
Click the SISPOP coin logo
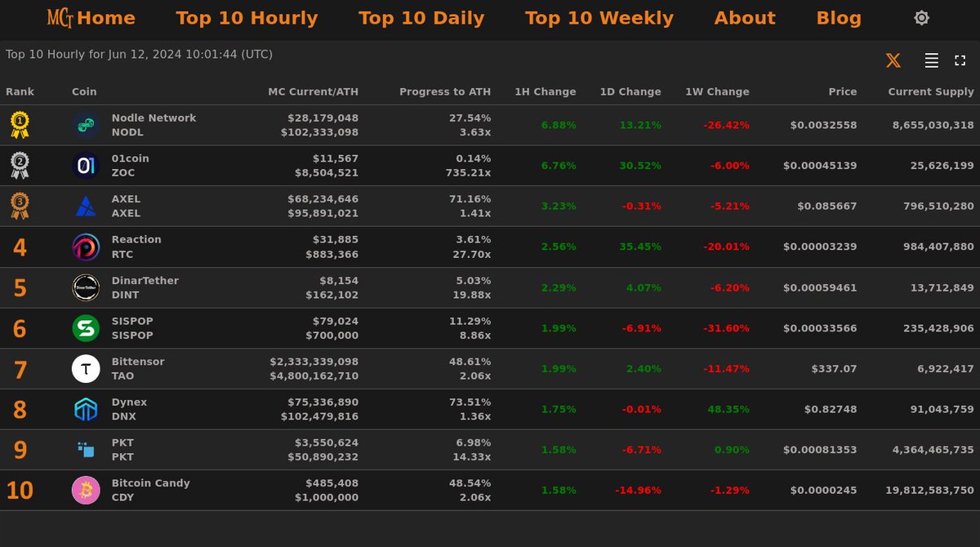click(x=86, y=328)
